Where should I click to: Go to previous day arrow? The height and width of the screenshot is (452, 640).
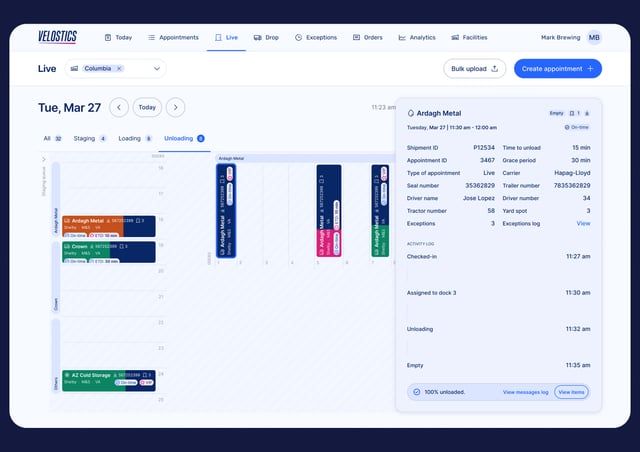pos(119,107)
